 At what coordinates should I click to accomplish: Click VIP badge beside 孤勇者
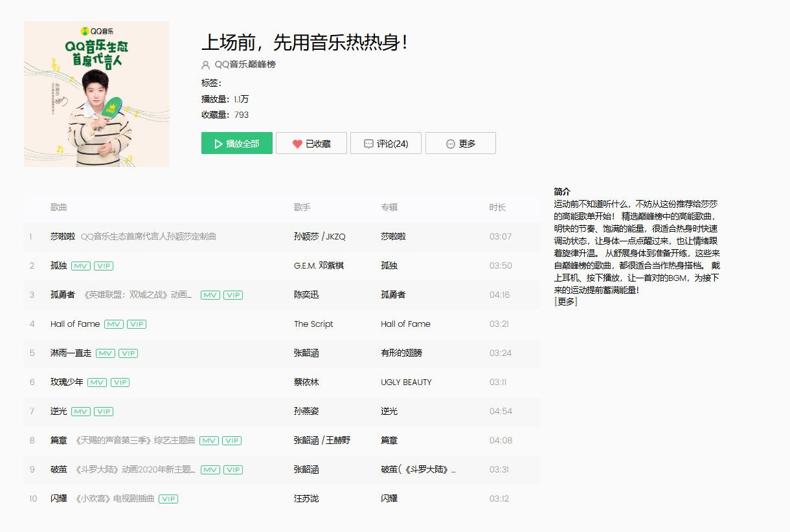pos(233,295)
